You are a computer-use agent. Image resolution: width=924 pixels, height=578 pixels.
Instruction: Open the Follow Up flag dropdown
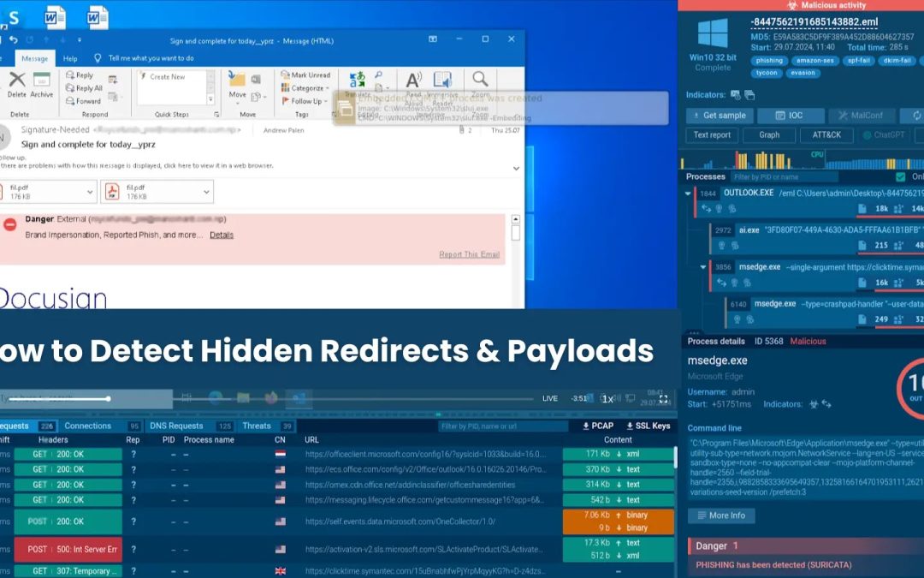point(304,101)
